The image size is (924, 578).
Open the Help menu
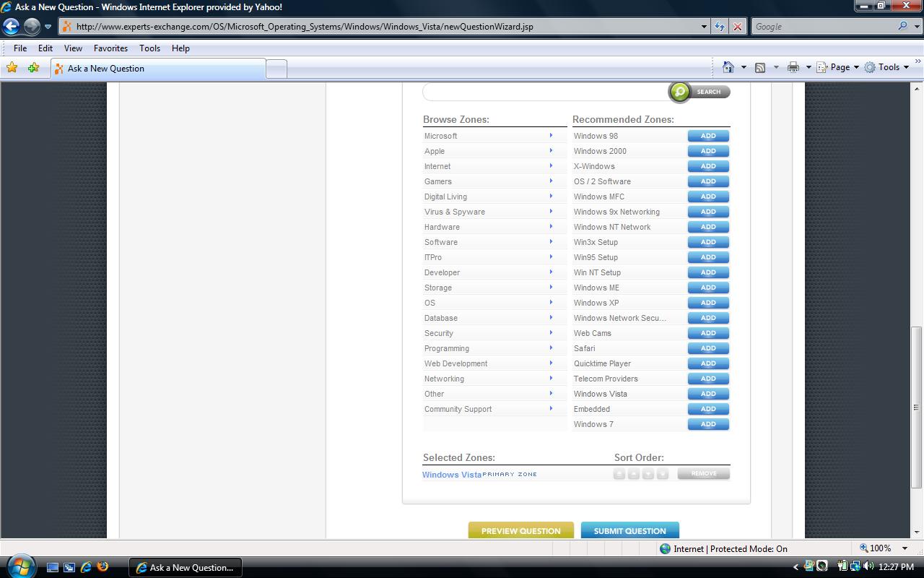click(x=180, y=48)
